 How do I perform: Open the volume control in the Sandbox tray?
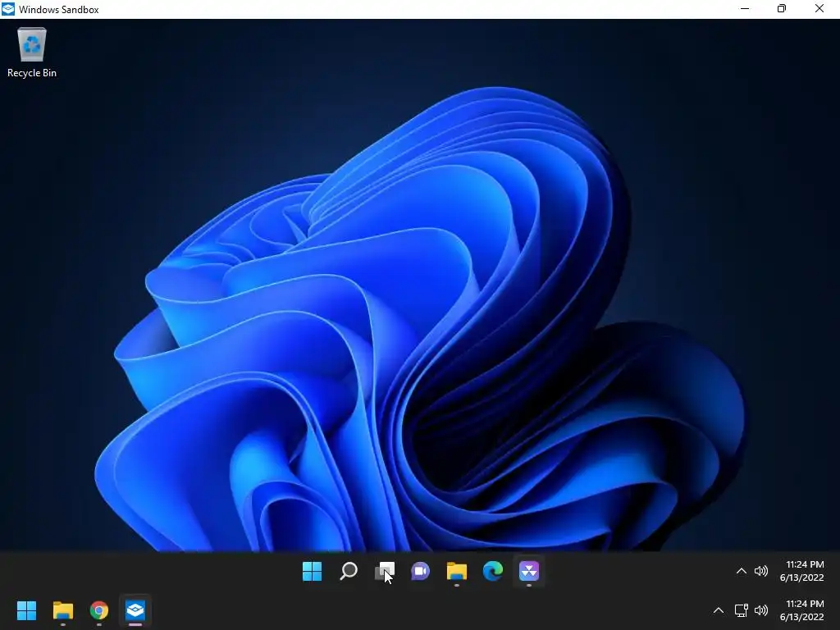pyautogui.click(x=760, y=571)
